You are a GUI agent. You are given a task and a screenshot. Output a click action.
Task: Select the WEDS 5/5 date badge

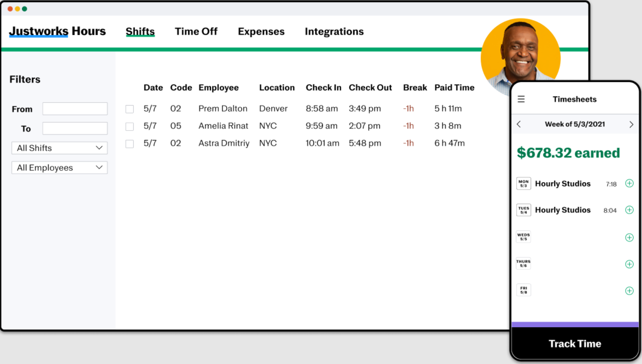click(524, 237)
